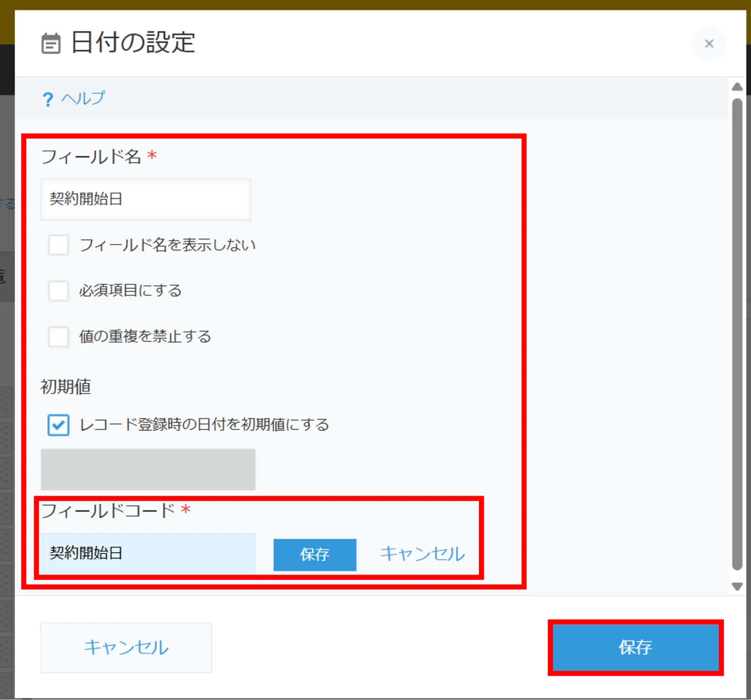This screenshot has width=751, height=700.
Task: Click the scrollbar down arrow
Action: 737,586
